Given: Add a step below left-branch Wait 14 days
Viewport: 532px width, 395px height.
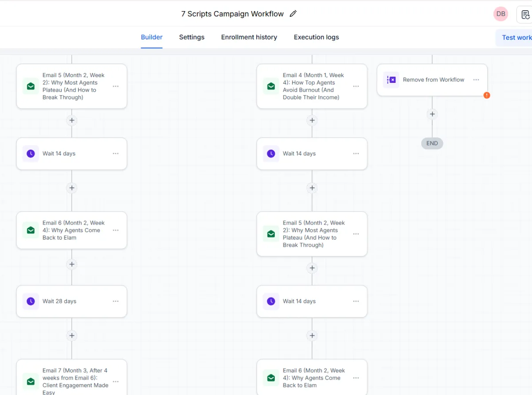Looking at the screenshot, I should coord(72,188).
